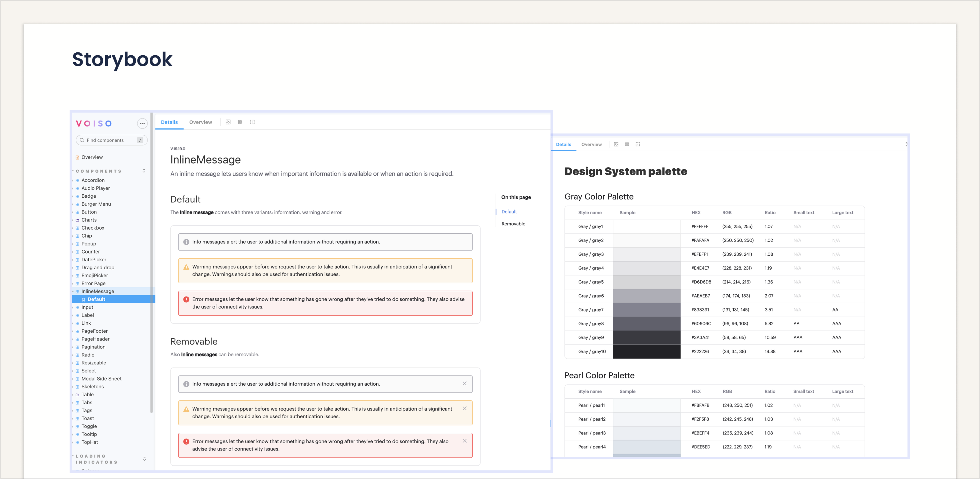Toggle the LOADING INDICATORS section arrows
Viewport: 980px width, 479px height.
pyautogui.click(x=144, y=459)
